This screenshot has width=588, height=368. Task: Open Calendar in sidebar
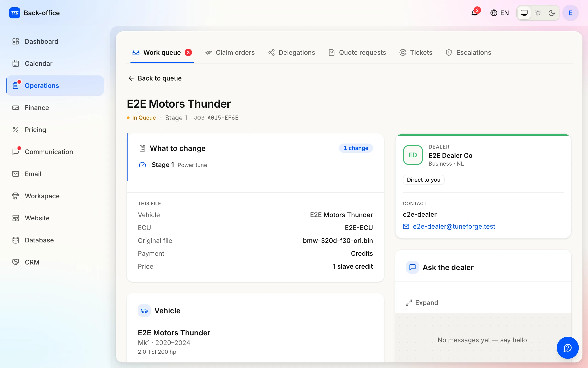point(55,63)
